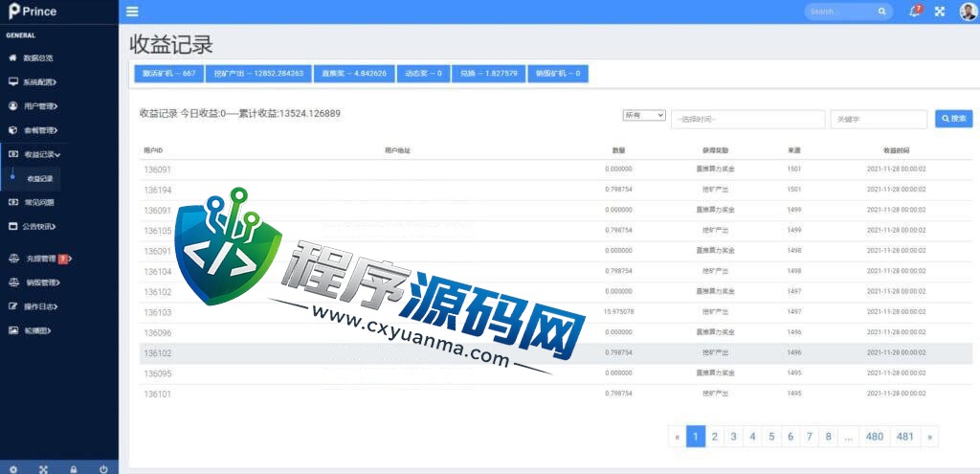
Task: Open 数据总览 home icon in sidebar
Action: pyautogui.click(x=12, y=57)
